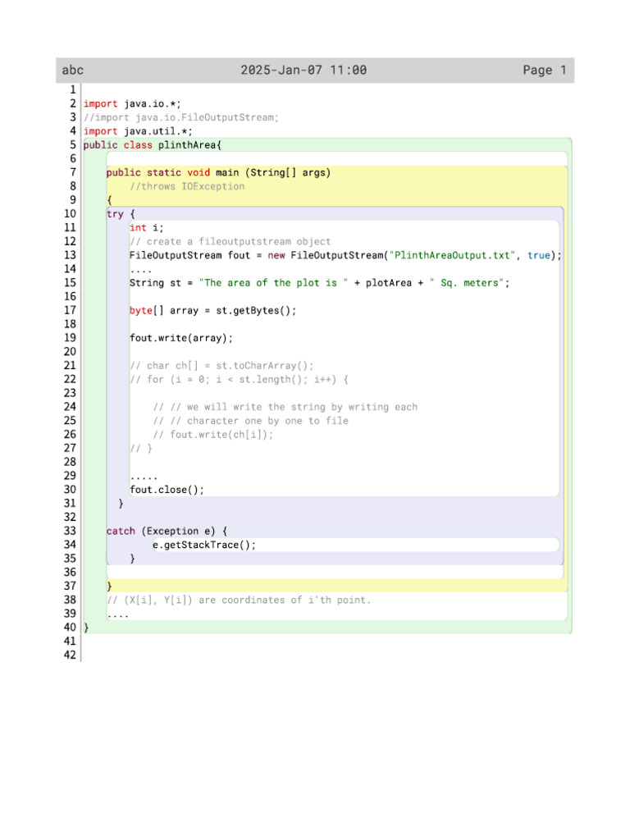Click the 'byte[] array = st.getBytes();' line
This screenshot has width=630, height=840.
click(x=212, y=311)
